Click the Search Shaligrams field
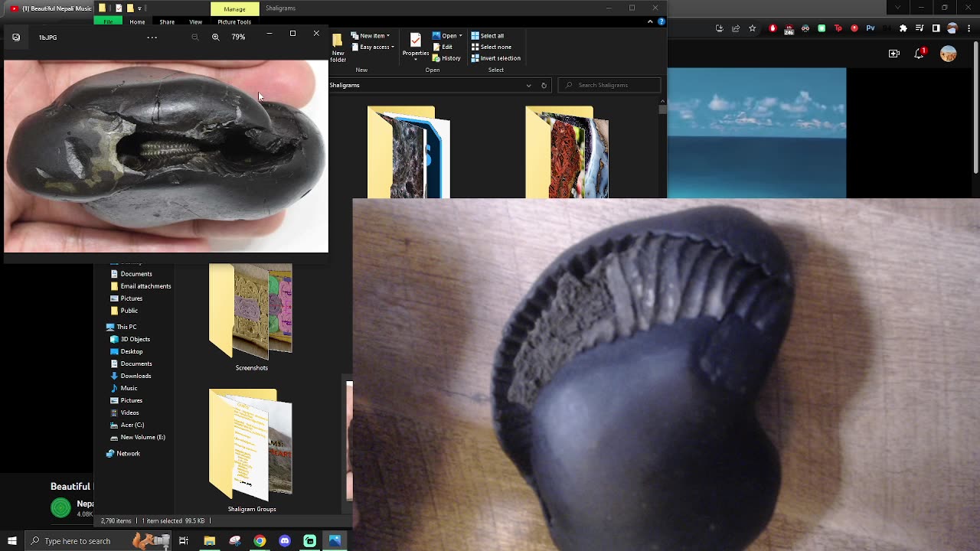Screen dimensions: 980x551 click(x=609, y=85)
